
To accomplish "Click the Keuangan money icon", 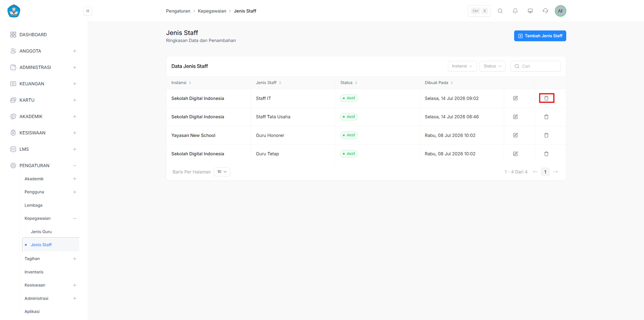I will click(x=13, y=84).
